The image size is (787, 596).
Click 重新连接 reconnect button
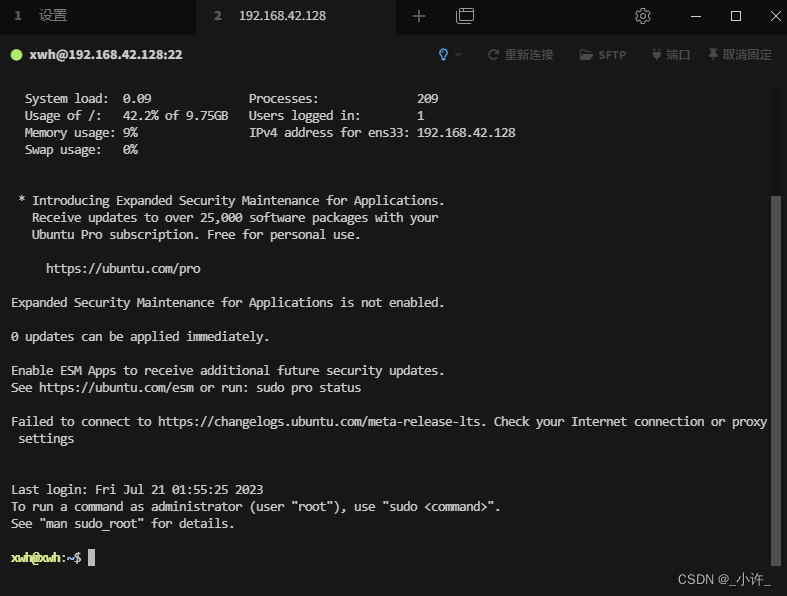(520, 55)
